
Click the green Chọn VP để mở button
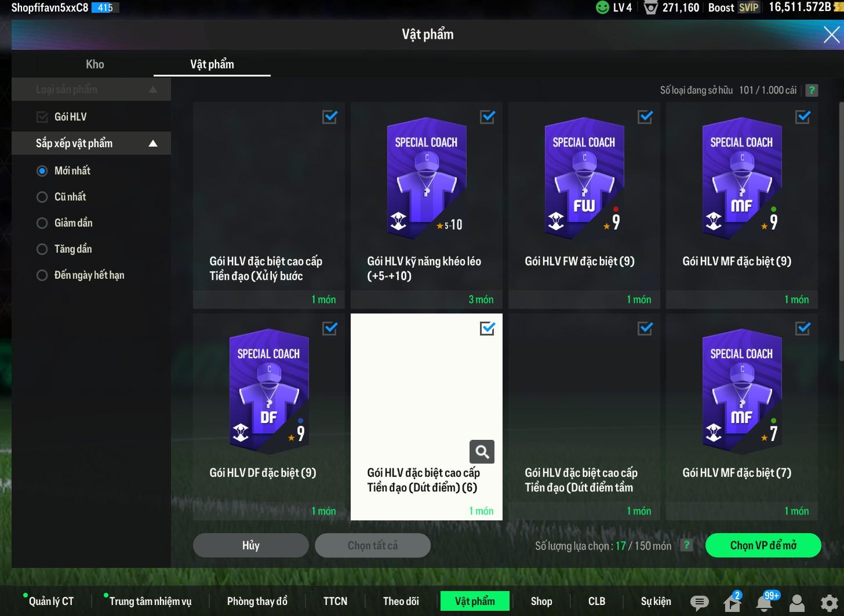[x=763, y=545]
